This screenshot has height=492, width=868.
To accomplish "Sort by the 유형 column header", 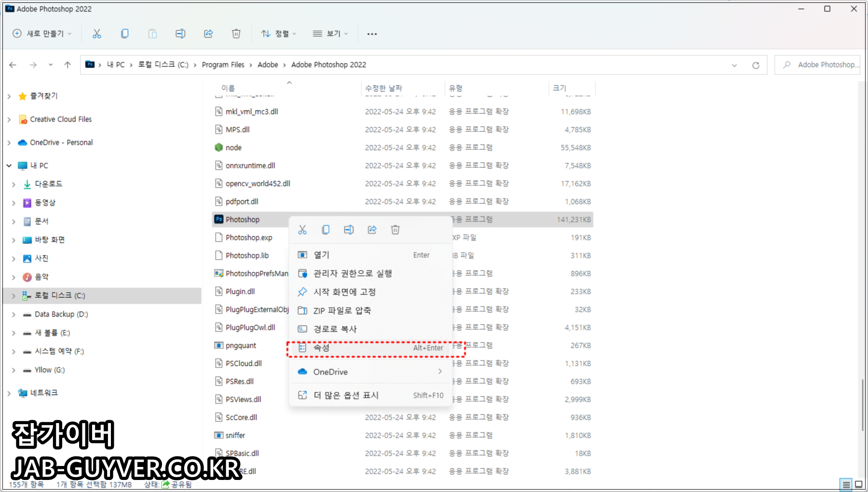I will pos(497,88).
